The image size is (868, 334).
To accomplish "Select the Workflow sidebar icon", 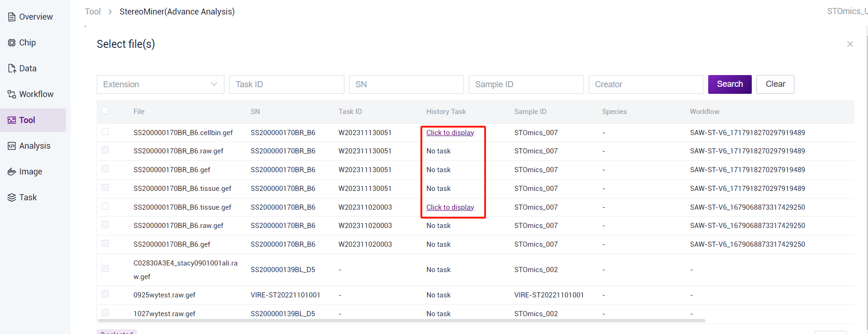I will click(12, 94).
